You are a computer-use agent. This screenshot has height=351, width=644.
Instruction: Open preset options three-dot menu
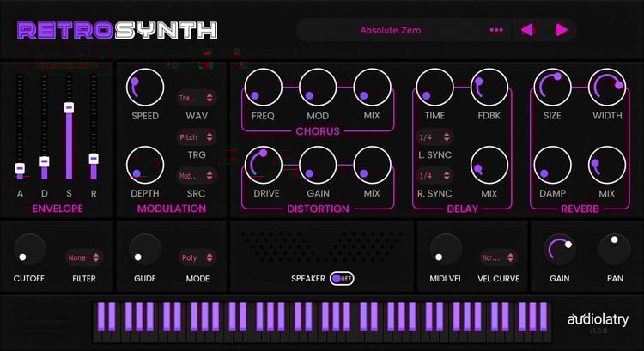click(496, 30)
